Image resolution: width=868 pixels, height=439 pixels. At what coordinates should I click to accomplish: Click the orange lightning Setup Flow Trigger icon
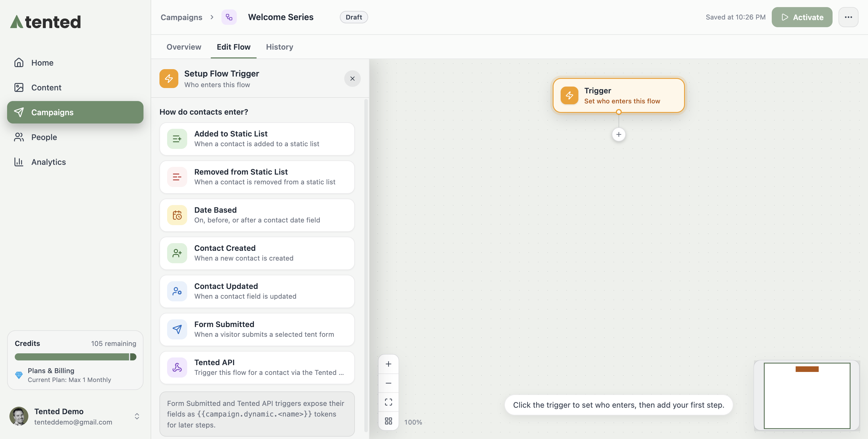pyautogui.click(x=169, y=79)
